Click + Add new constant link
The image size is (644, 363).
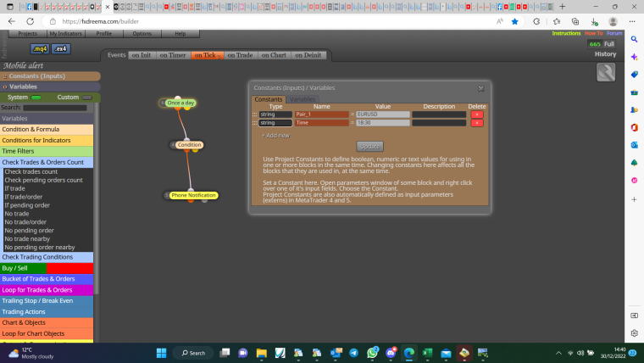[275, 136]
